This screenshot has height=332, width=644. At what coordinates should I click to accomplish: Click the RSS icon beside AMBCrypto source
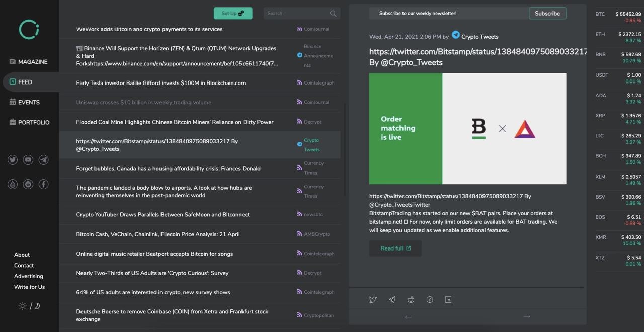pos(300,234)
